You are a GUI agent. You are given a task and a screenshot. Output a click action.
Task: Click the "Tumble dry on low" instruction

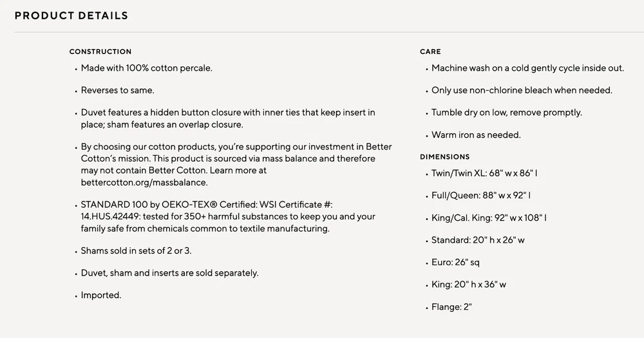click(506, 112)
